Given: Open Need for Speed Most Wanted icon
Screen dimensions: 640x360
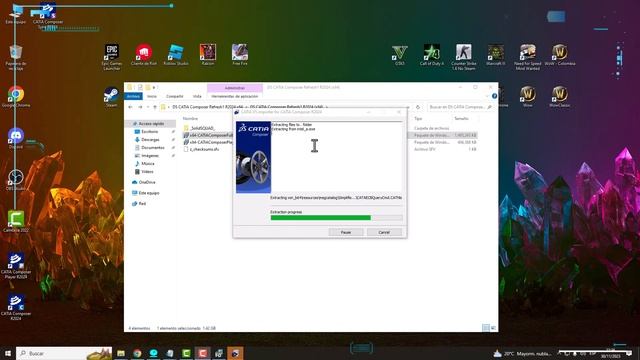Looking at the screenshot, I should (527, 56).
